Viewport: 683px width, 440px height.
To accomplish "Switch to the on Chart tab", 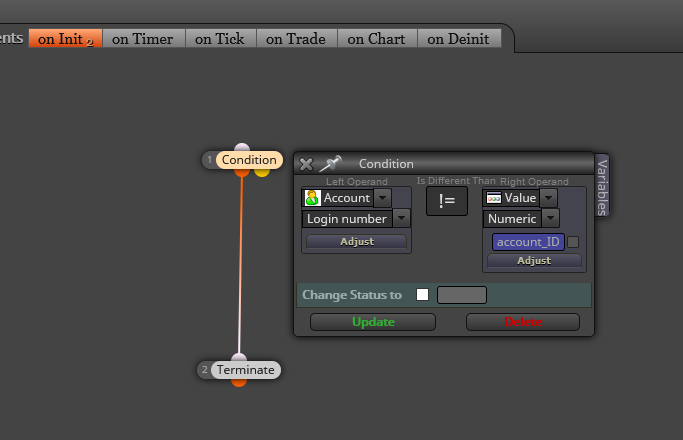I will coord(376,39).
